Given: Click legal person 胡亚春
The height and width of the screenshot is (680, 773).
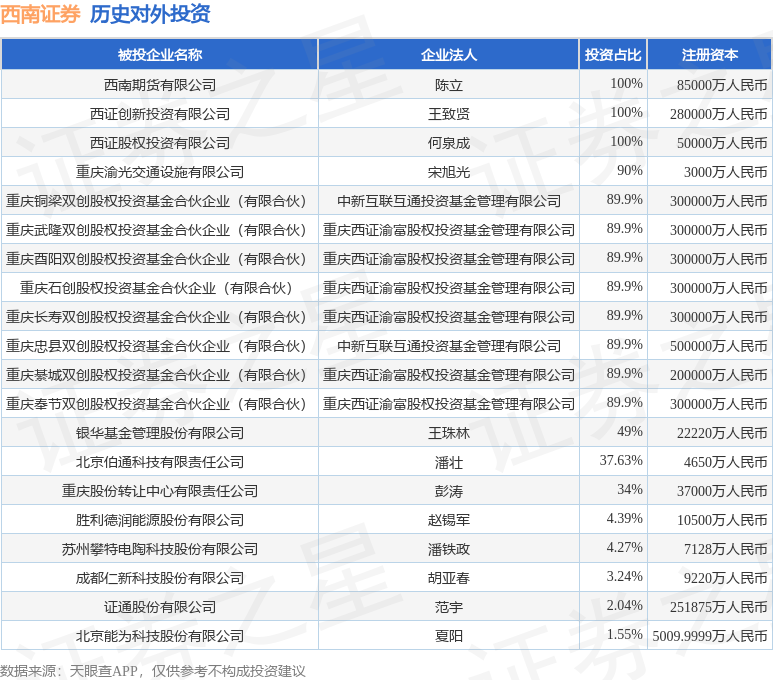Looking at the screenshot, I should pyautogui.click(x=449, y=578).
